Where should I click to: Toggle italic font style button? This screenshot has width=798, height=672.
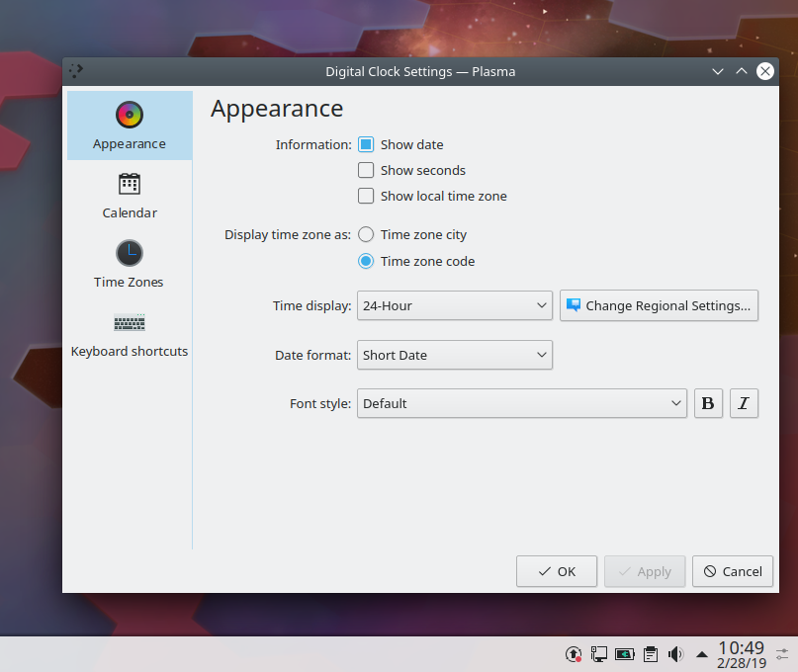pos(744,403)
